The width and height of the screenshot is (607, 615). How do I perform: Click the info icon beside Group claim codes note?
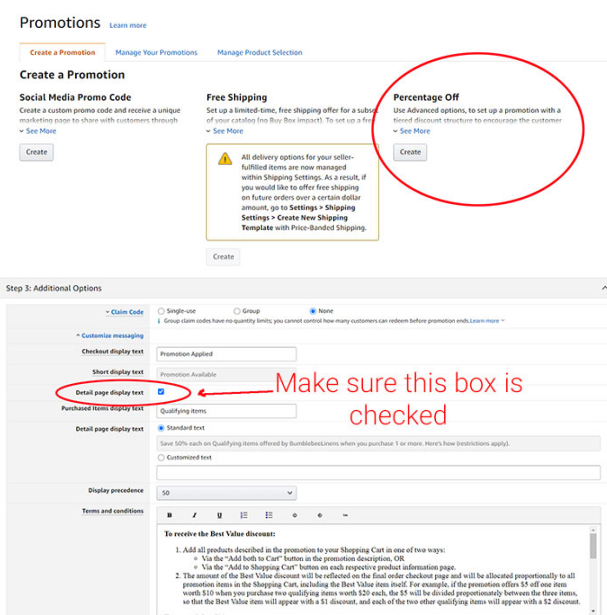[x=159, y=321]
